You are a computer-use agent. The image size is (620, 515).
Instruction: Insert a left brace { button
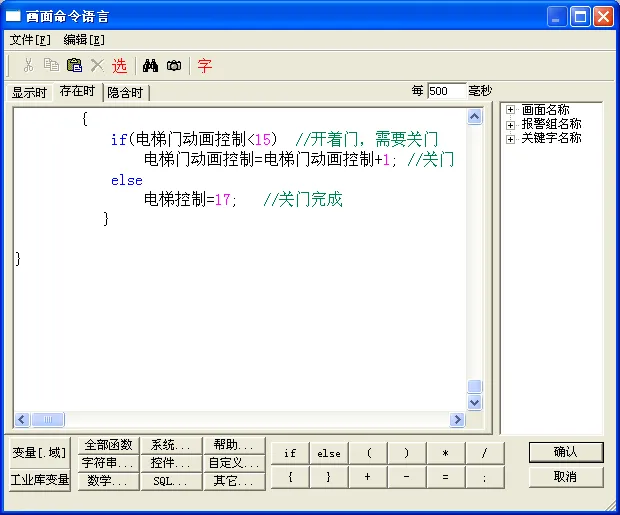290,477
